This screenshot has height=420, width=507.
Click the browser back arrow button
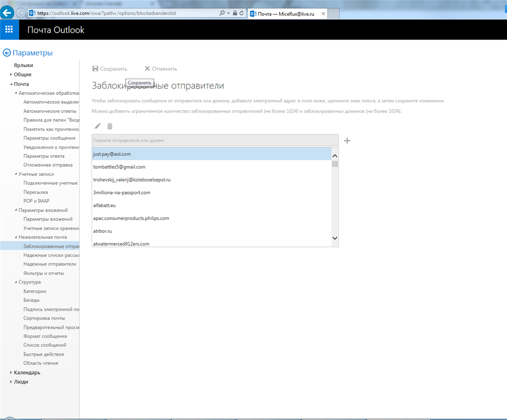(x=7, y=13)
